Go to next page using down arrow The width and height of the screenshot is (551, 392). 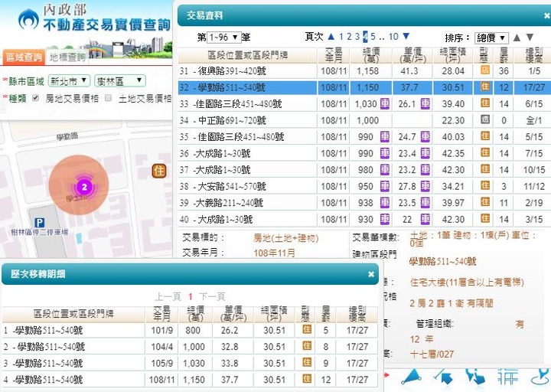click(406, 36)
